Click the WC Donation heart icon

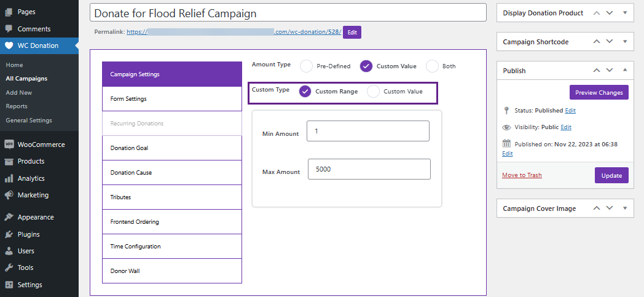[9, 46]
